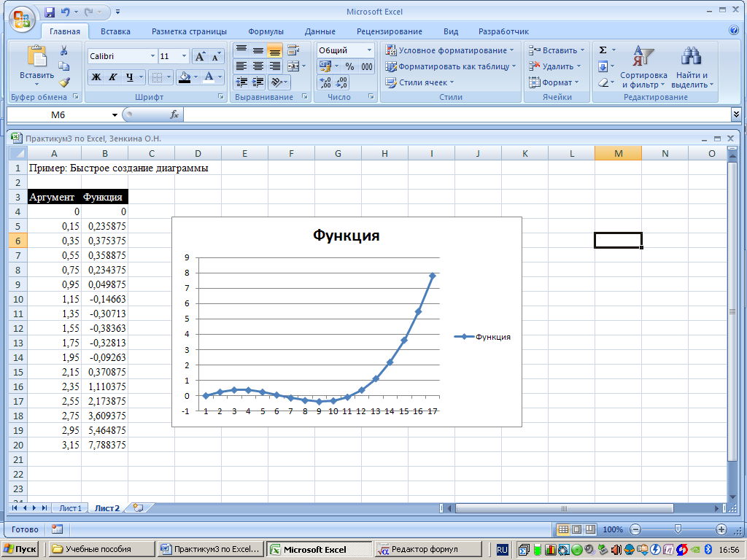Click the Paste (Вставить) clipboard icon
Viewport: 747px width, 560px height.
(36, 55)
